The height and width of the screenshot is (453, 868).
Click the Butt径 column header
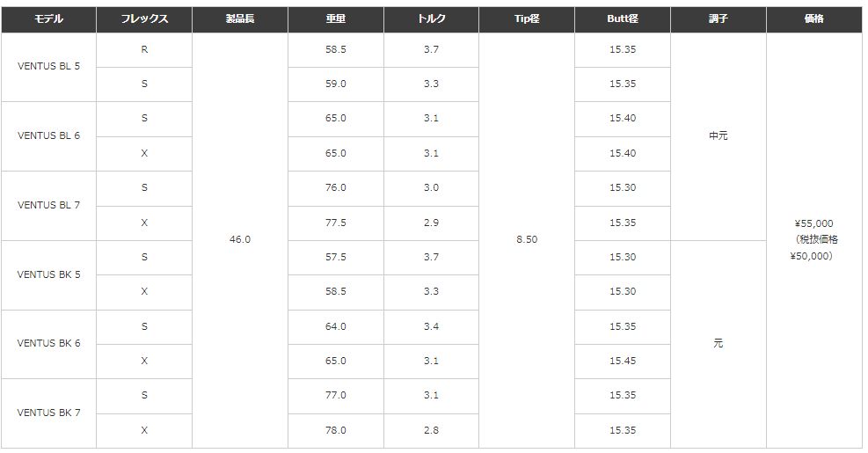(x=622, y=18)
